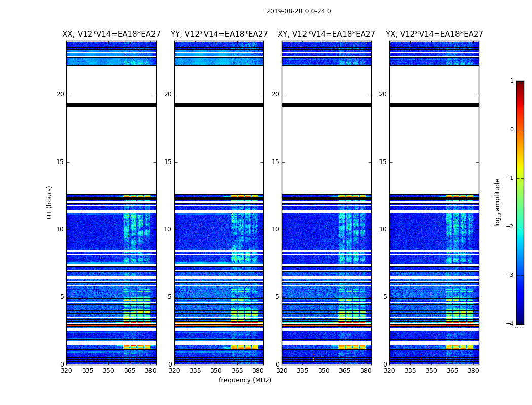Click the YX polarization panel title

coord(434,34)
